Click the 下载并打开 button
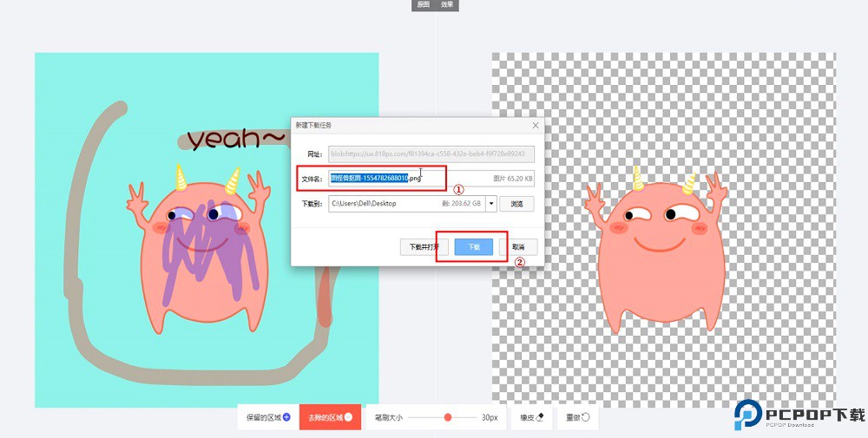Screen dimensions: 868x438 tap(424, 246)
